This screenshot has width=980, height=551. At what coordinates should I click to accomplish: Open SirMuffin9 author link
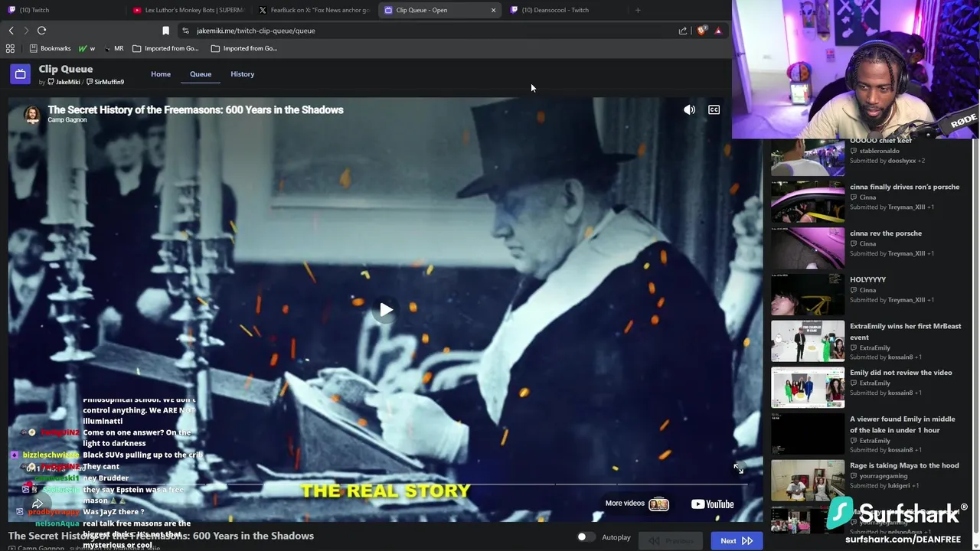(105, 82)
